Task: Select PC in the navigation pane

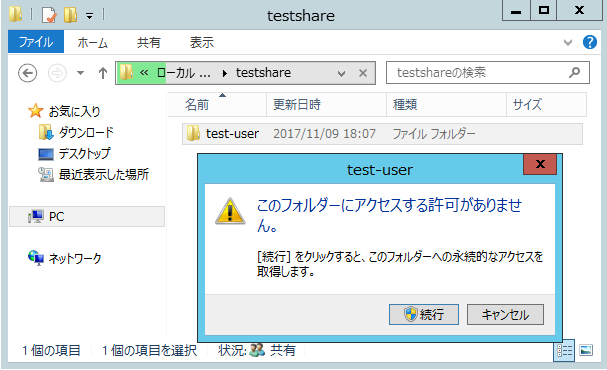Action: [x=87, y=216]
